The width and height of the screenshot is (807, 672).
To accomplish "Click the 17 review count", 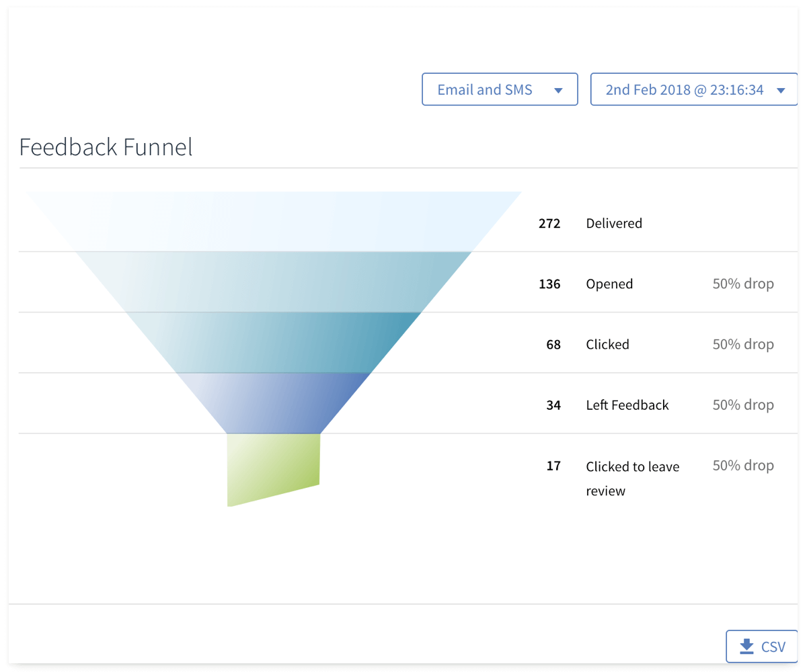I will pyautogui.click(x=553, y=466).
